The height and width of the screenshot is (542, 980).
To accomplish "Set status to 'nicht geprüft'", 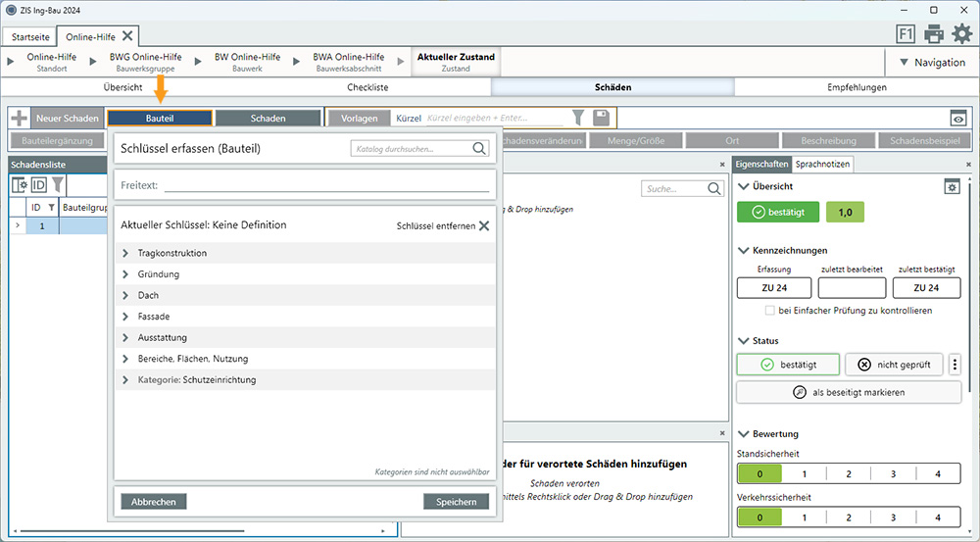I will (x=894, y=365).
